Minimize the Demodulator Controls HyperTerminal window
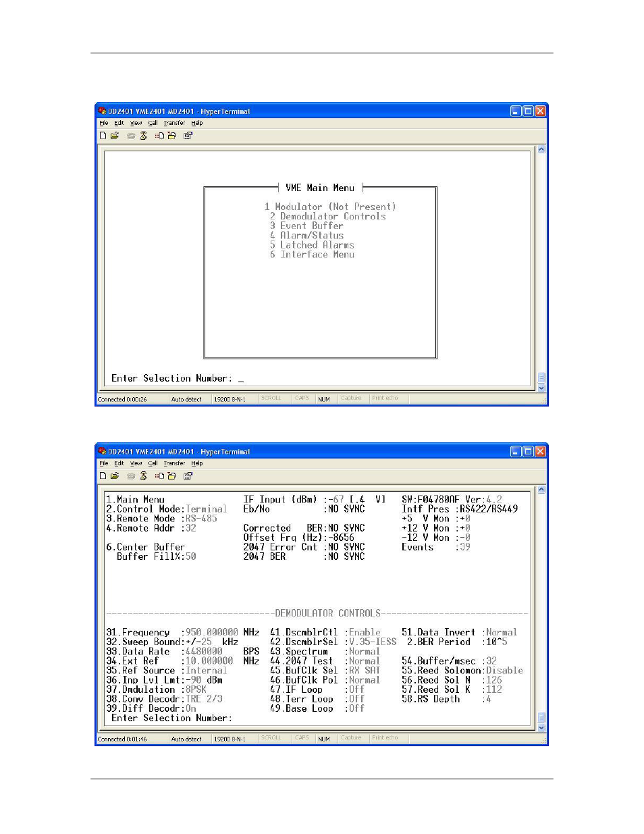 516,451
